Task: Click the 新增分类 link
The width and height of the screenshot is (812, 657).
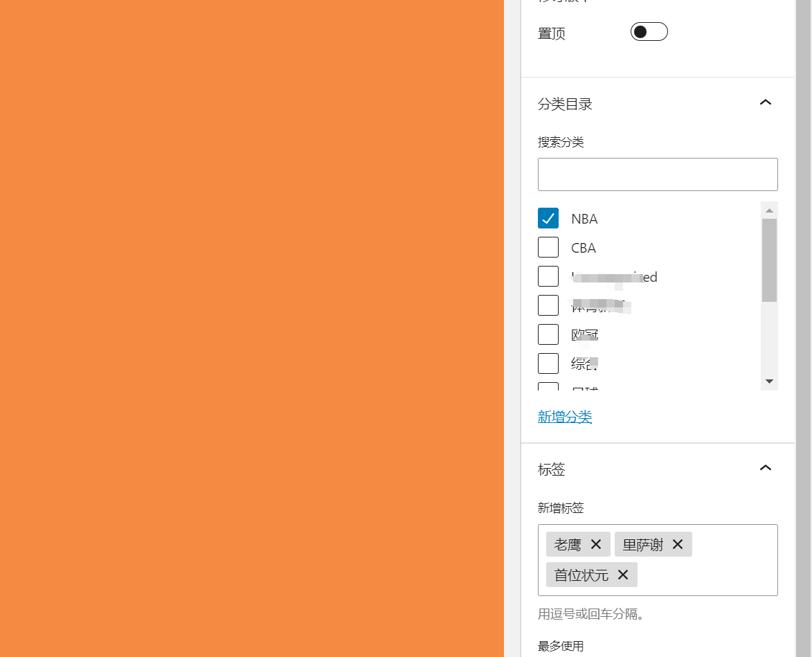Action: pos(565,417)
